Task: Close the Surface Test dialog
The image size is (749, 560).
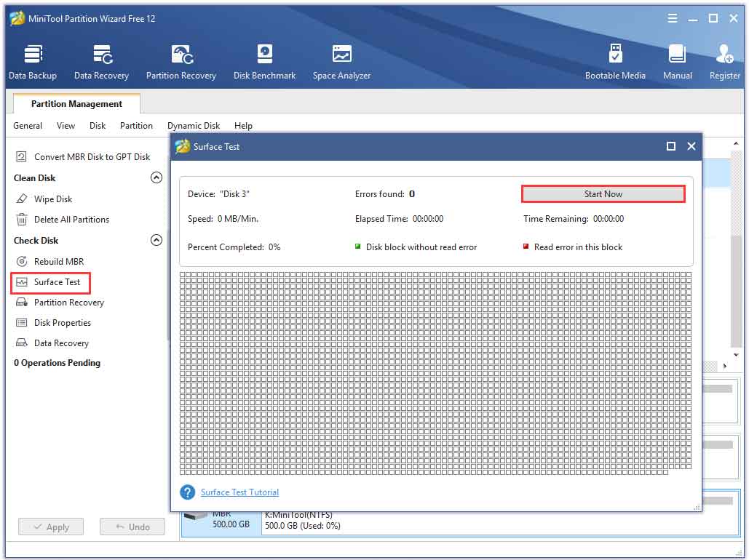Action: click(691, 146)
